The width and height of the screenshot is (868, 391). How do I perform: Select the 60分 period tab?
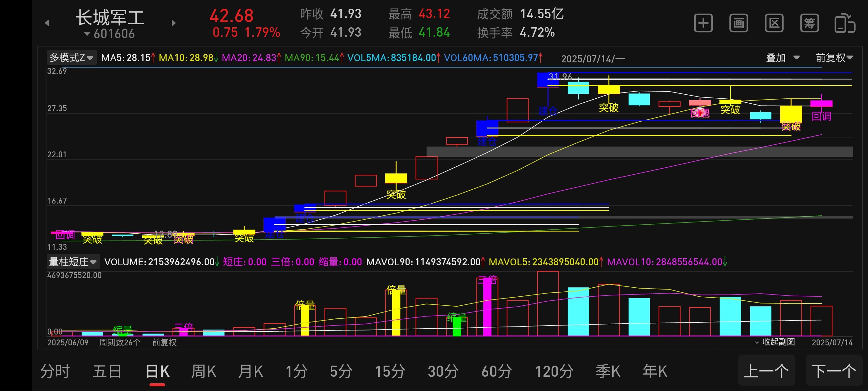coord(496,371)
